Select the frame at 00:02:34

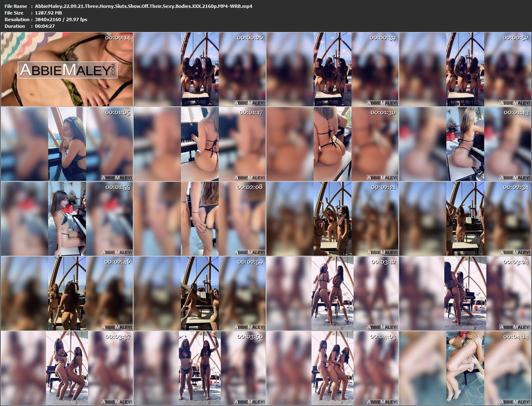tap(465, 219)
